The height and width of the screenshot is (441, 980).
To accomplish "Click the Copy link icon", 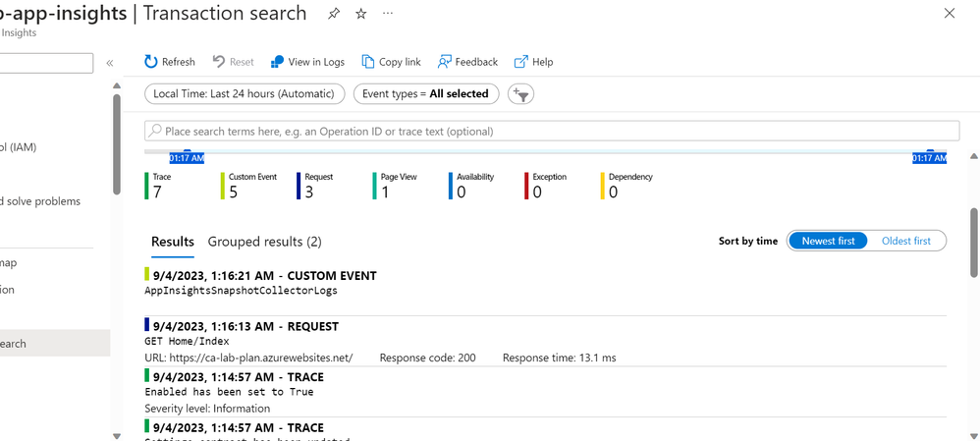I will pyautogui.click(x=368, y=62).
